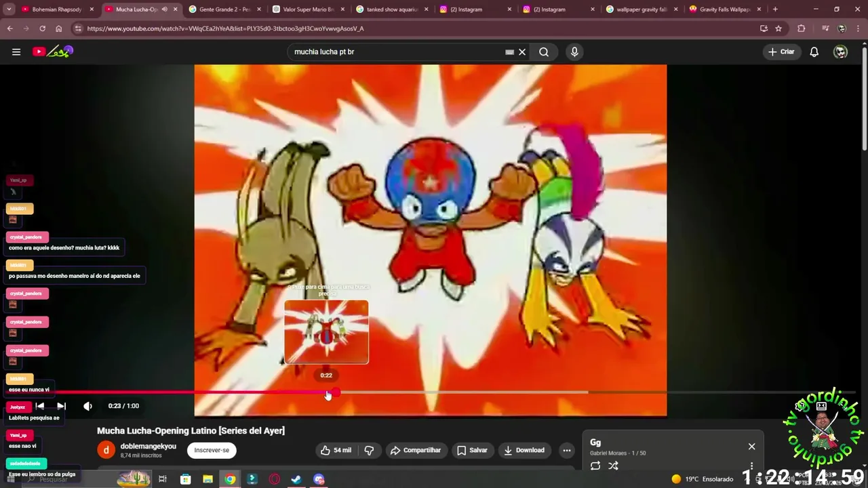
Task: Open the doblemangekyou channel avatar
Action: click(x=106, y=450)
